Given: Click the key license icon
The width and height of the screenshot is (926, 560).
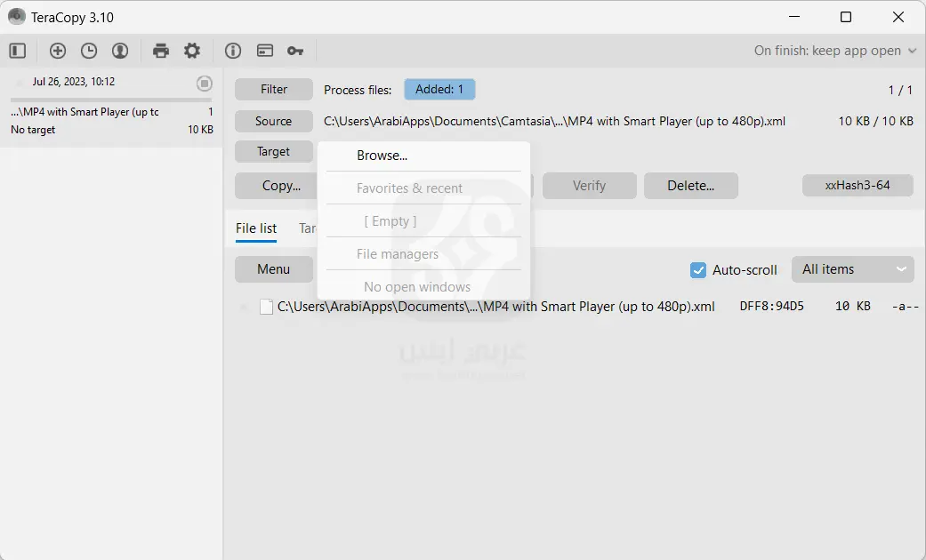Looking at the screenshot, I should click(295, 51).
